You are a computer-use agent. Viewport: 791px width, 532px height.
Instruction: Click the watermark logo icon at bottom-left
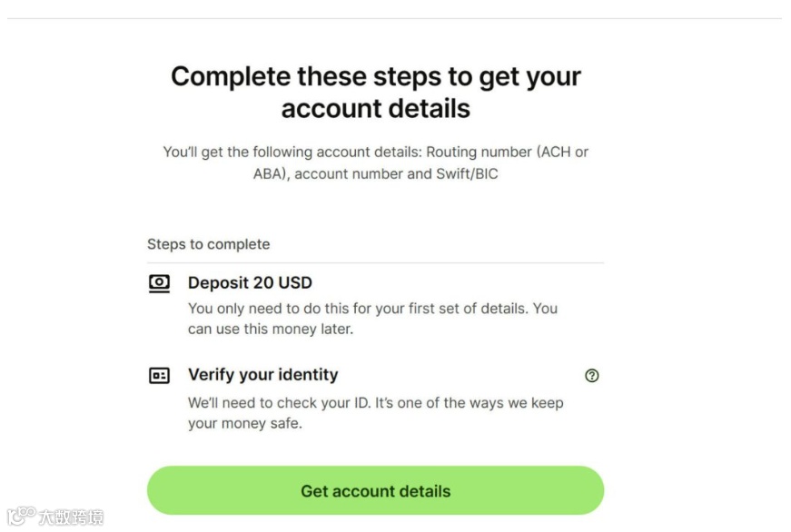[x=20, y=517]
